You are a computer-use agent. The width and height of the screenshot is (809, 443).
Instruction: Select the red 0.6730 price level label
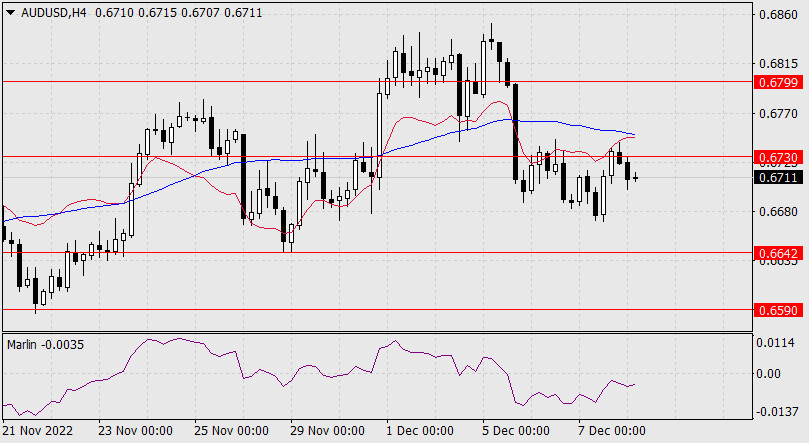click(777, 158)
